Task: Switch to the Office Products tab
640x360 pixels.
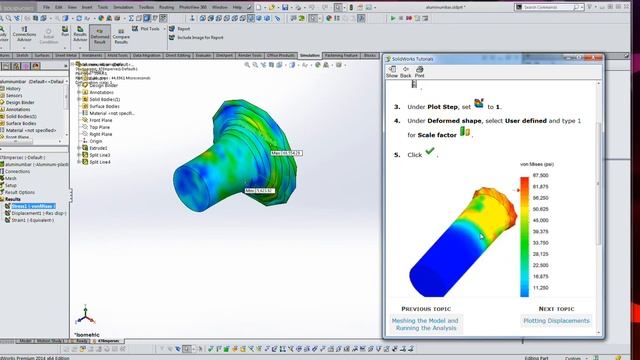Action: click(280, 56)
